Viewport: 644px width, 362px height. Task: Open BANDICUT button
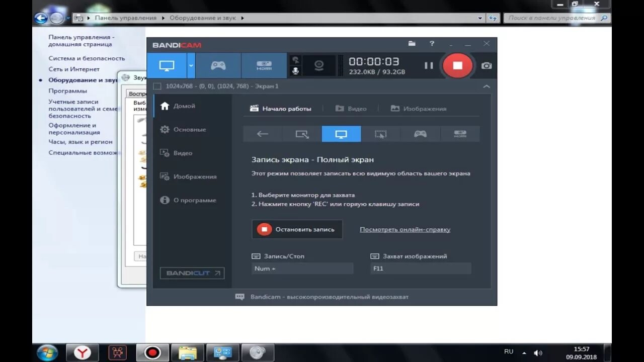click(x=192, y=274)
